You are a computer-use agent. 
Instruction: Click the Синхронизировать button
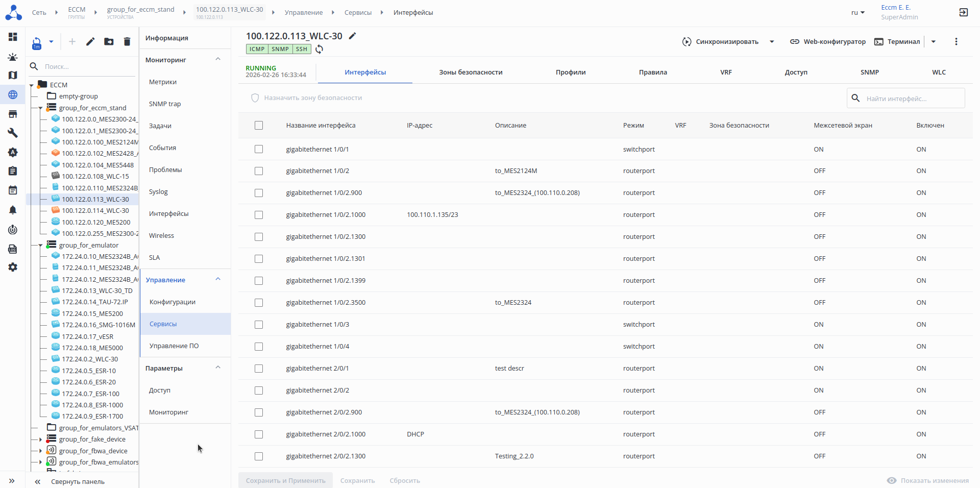click(x=720, y=41)
